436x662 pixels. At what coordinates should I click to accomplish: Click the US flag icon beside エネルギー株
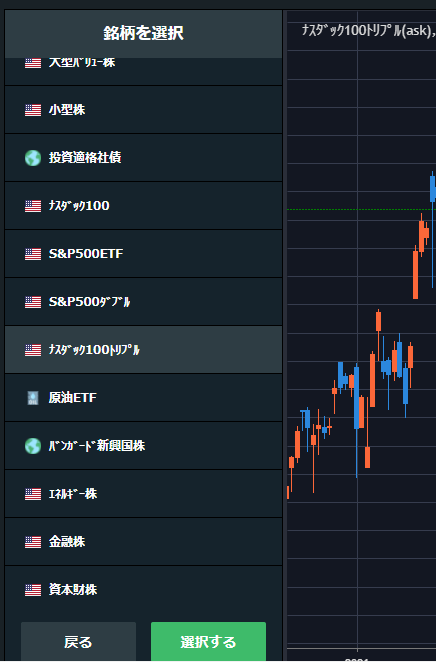point(33,494)
